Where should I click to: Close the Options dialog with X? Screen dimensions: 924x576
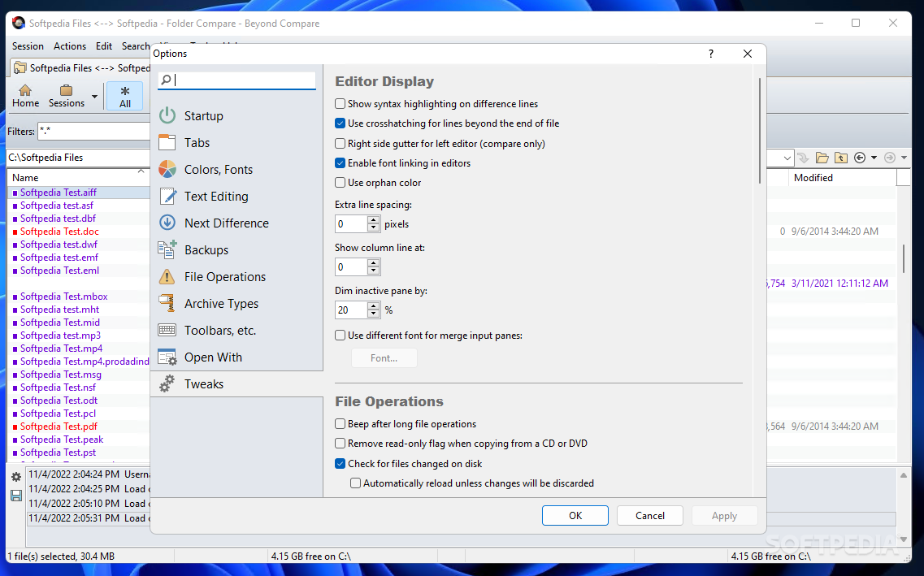(747, 54)
